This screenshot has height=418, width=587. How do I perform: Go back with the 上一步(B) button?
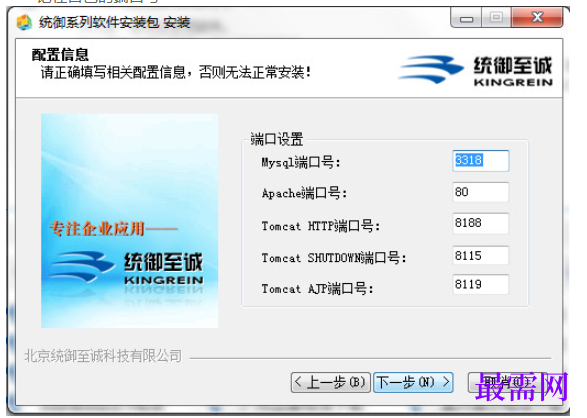(331, 382)
